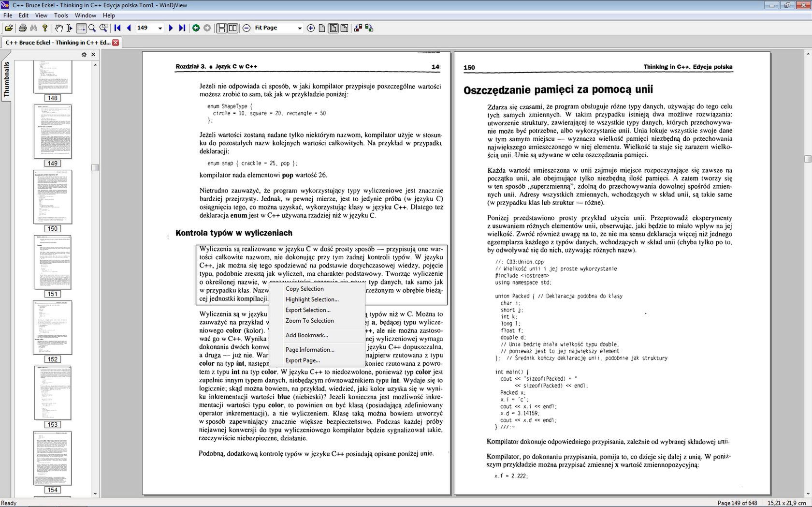Open Find with the binoculars icon
Viewport: 812px width, 507px height.
[x=33, y=28]
